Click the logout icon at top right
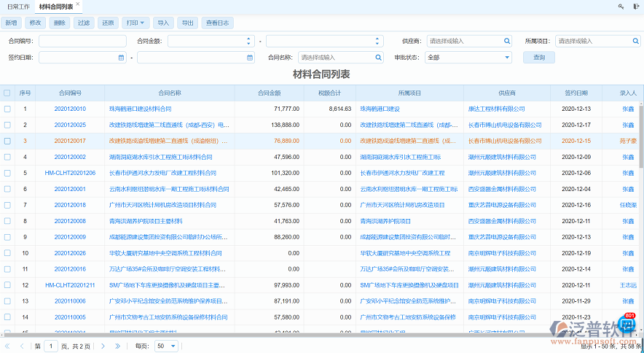The image size is (644, 353). point(636,7)
